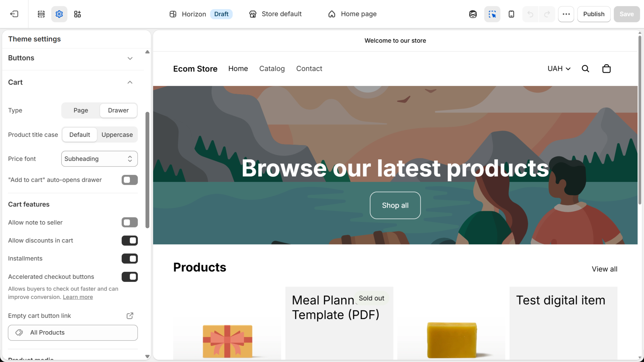Screen dimensions: 644x362
Task: Switch to mobile preview icon
Action: (511, 14)
